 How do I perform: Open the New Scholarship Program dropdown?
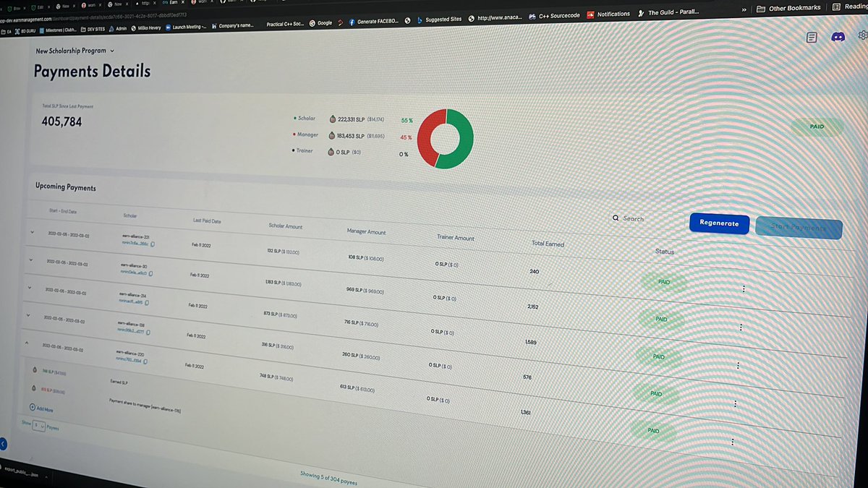pos(75,51)
